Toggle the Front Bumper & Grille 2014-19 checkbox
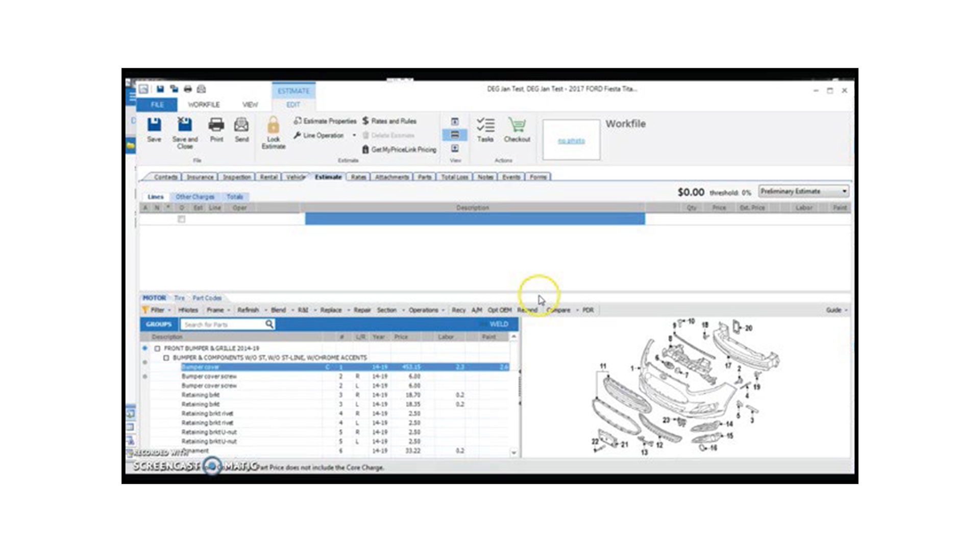This screenshot has height=551, width=980. 157,348
